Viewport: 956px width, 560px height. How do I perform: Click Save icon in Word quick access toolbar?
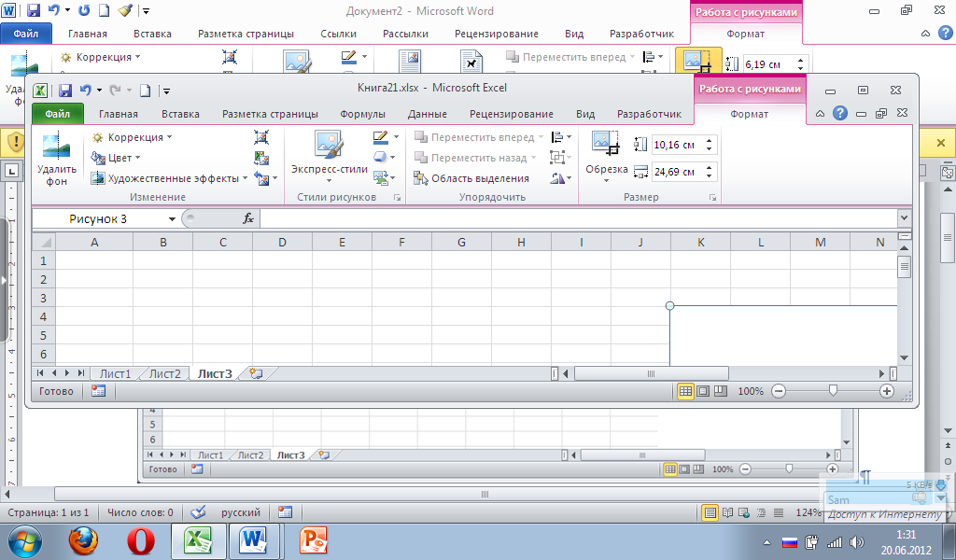(34, 10)
